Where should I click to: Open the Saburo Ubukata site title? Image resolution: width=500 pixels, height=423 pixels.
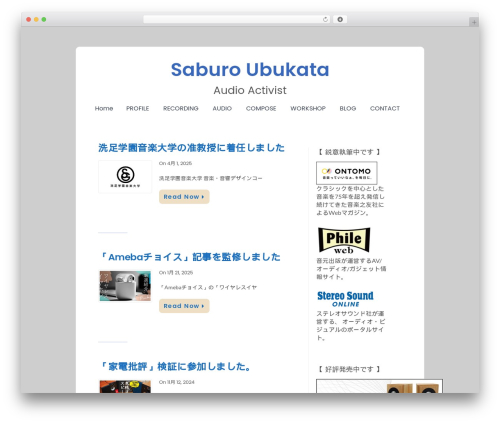point(250,70)
